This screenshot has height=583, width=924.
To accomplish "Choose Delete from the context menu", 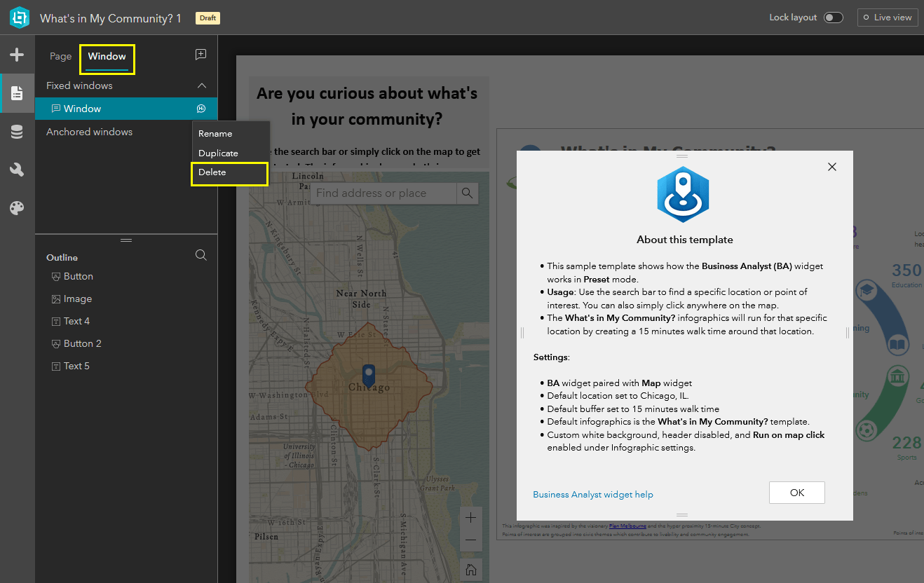I will 212,172.
